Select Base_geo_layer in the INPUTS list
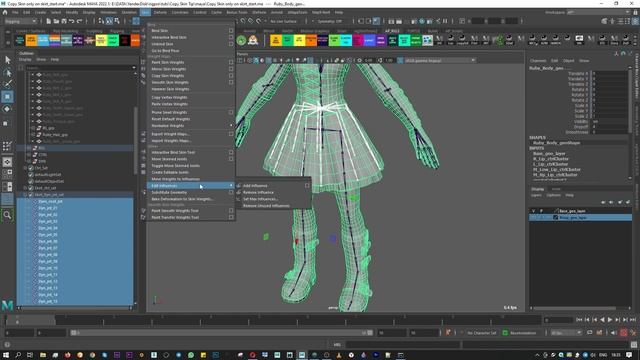This screenshot has width=640, height=360. [549, 153]
